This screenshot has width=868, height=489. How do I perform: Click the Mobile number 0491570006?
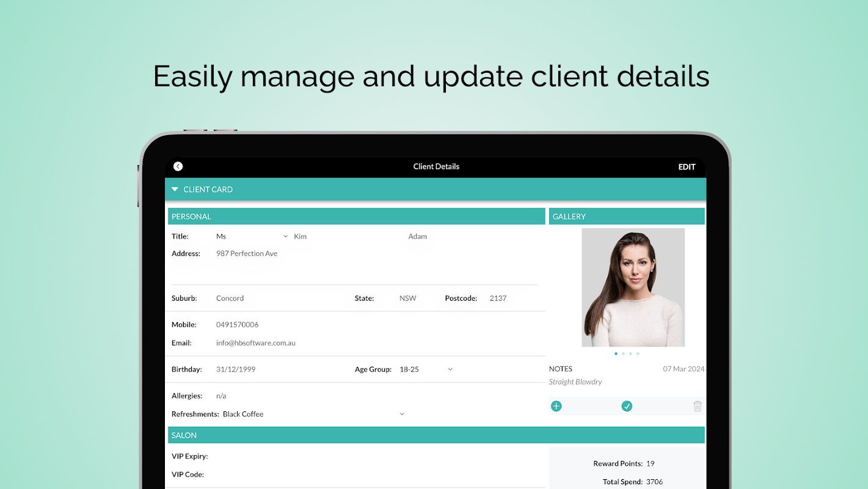pyautogui.click(x=237, y=325)
